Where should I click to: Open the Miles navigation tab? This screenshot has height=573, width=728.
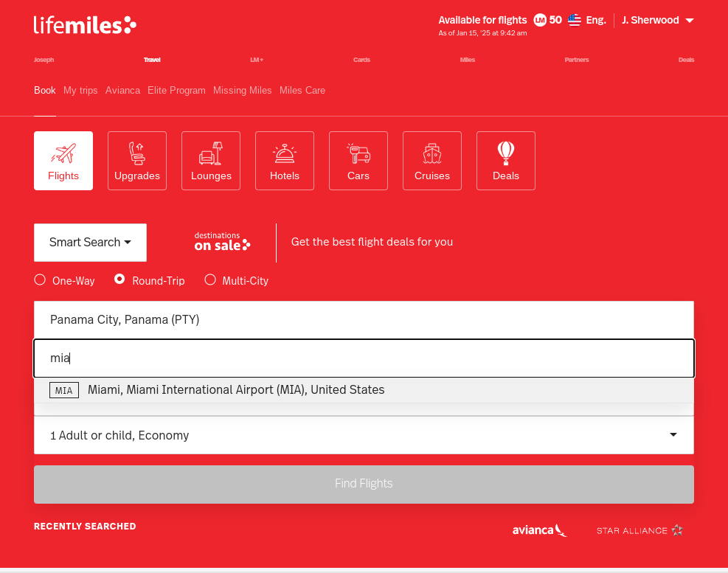(x=468, y=60)
